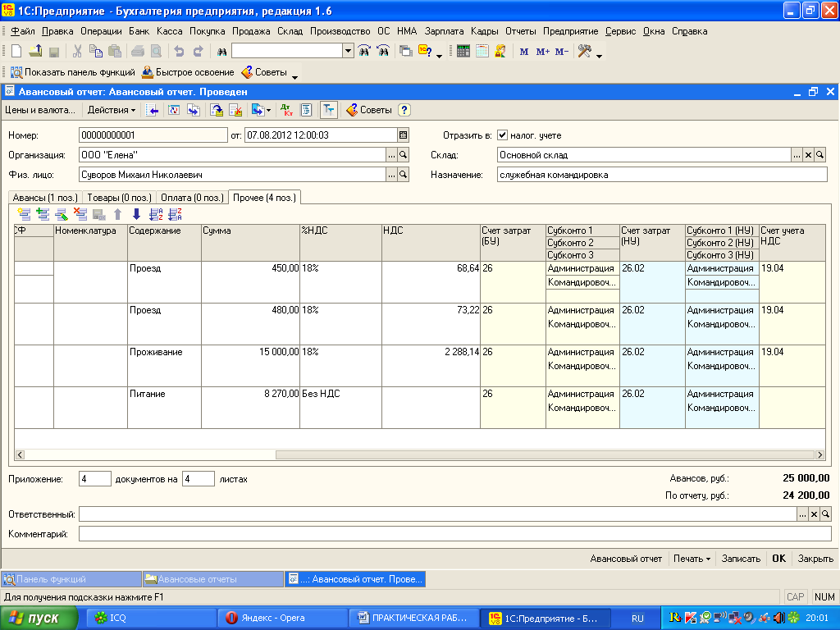Click into the Комментарий field
Viewport: 840px width, 630px height.
coord(454,533)
